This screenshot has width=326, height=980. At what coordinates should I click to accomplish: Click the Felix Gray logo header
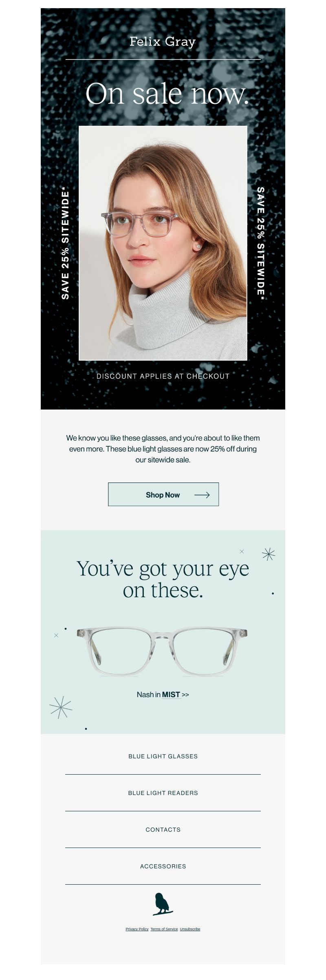[163, 42]
